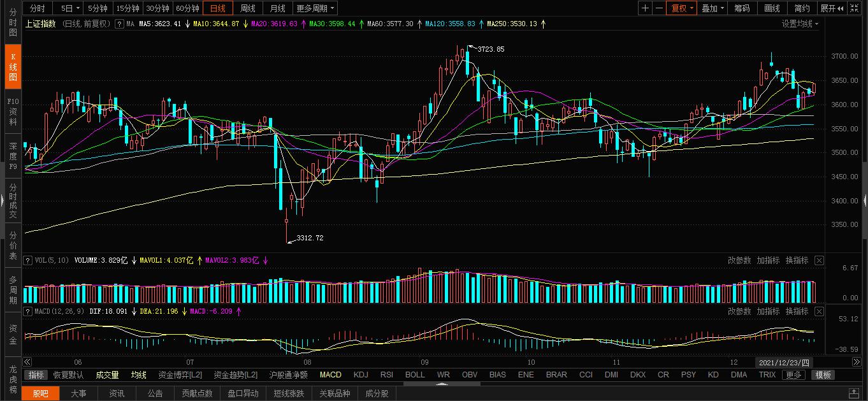Click the 展开 expand panel arrows button
The image size is (868, 401).
click(832, 8)
